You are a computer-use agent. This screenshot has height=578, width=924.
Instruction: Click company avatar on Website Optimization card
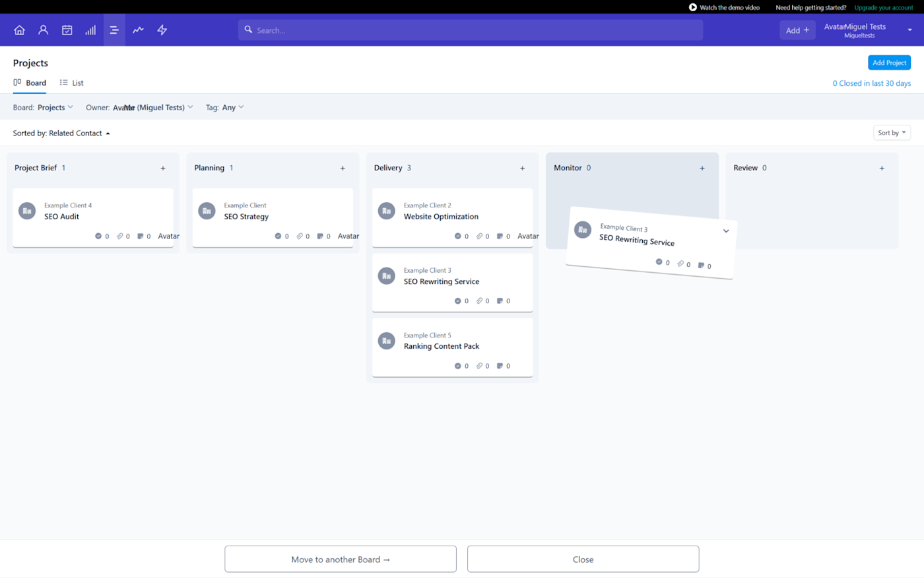(387, 211)
